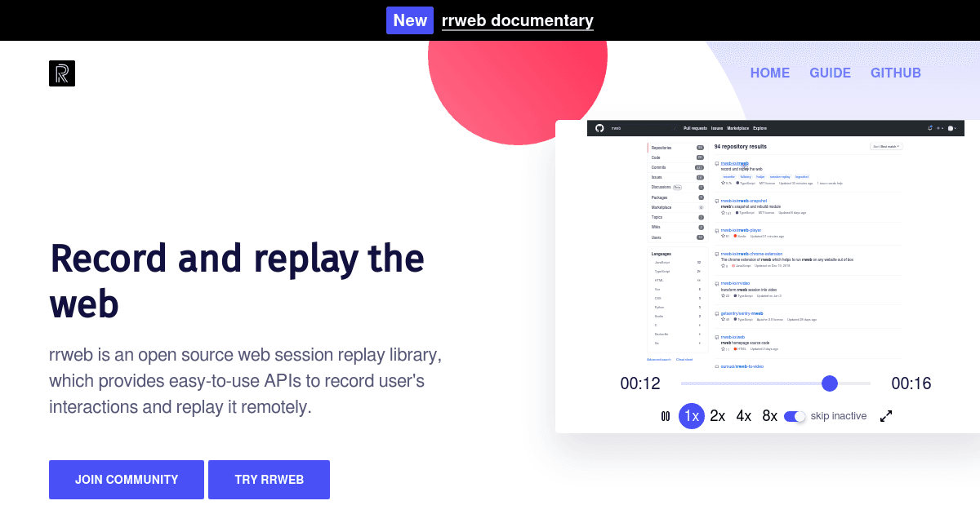Click the rrweb logo in the top left
This screenshot has height=514, width=980.
tap(62, 73)
